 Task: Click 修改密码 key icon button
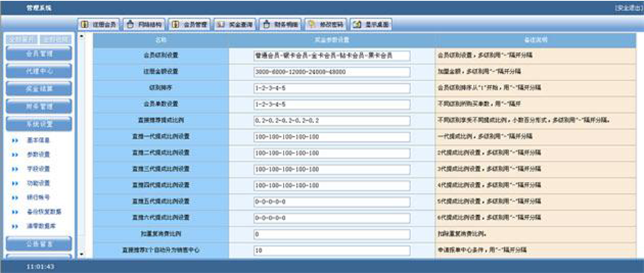[326, 25]
